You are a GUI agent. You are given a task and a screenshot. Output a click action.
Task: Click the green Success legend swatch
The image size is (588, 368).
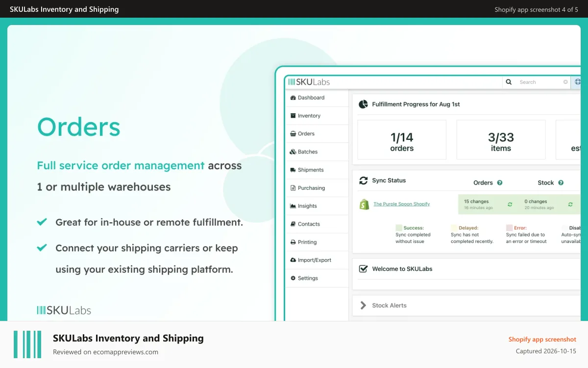[399, 228]
